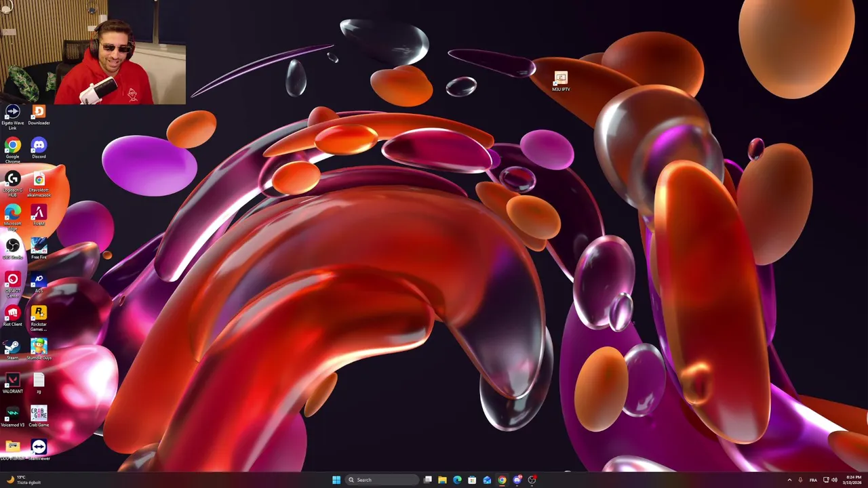Open Microsoft Store from the taskbar
This screenshot has width=868, height=488.
pyautogui.click(x=472, y=480)
